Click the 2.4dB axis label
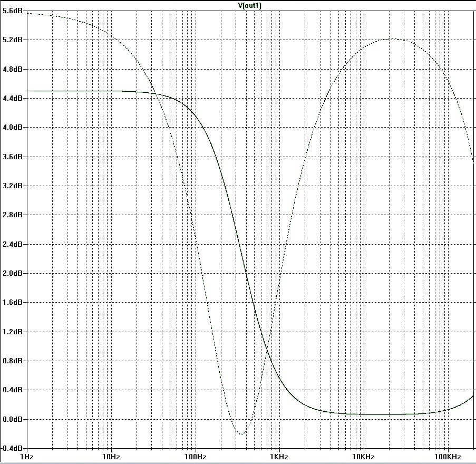The height and width of the screenshot is (464, 476). (13, 244)
